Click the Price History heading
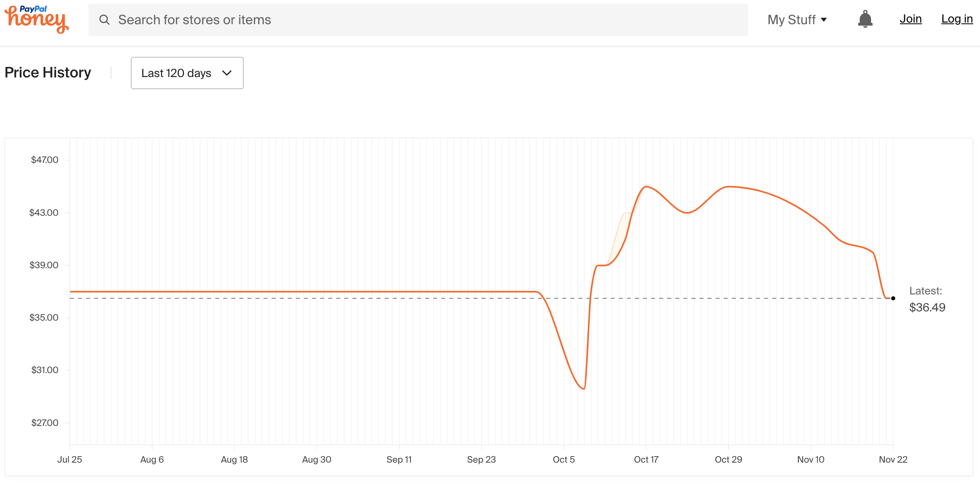Image resolution: width=980 pixels, height=484 pixels. [x=48, y=72]
